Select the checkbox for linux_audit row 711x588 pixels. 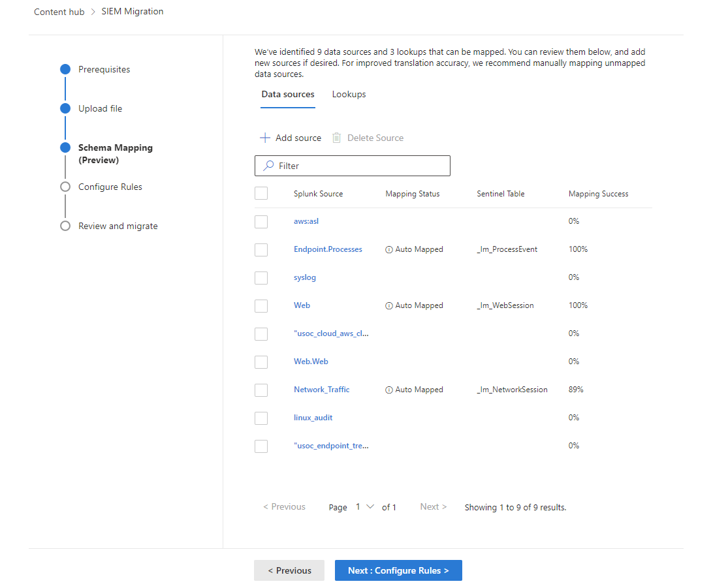(261, 418)
